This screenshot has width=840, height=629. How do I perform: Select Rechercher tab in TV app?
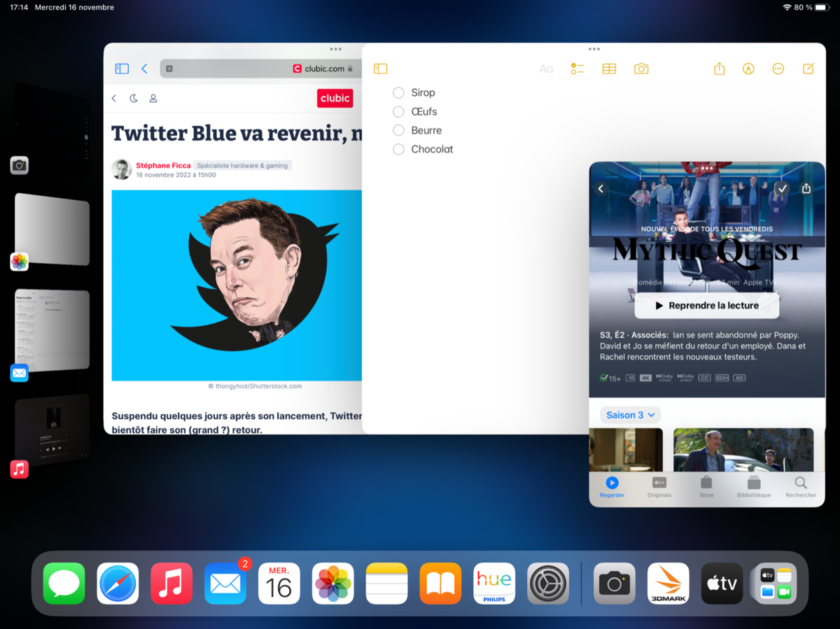click(x=801, y=487)
